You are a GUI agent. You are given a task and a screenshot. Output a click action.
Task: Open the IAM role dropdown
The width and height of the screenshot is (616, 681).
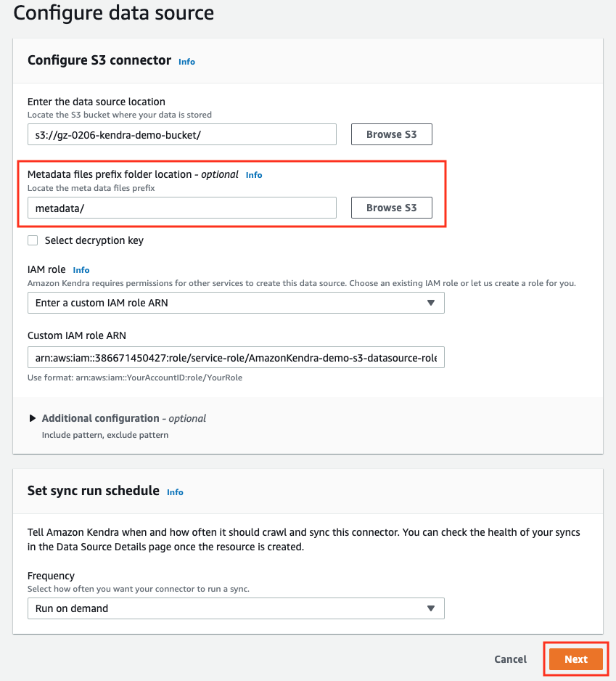236,303
